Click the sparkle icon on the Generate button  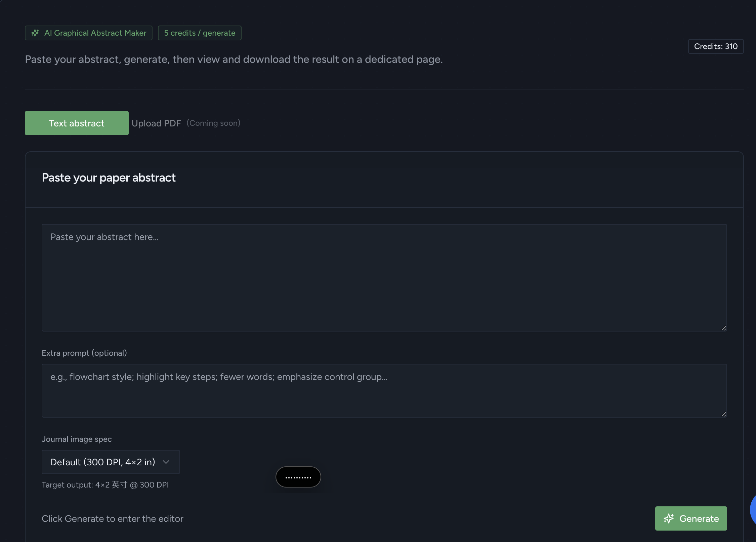coord(669,518)
